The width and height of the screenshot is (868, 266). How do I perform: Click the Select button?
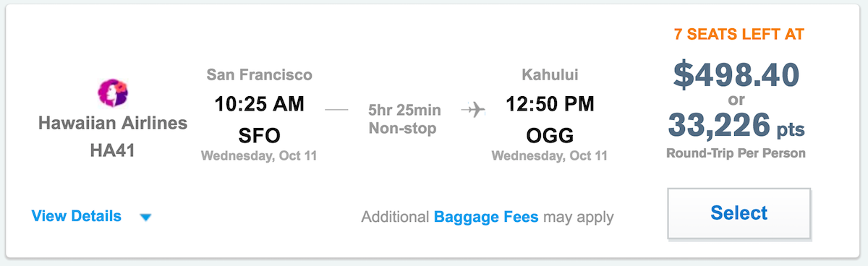[x=739, y=213]
